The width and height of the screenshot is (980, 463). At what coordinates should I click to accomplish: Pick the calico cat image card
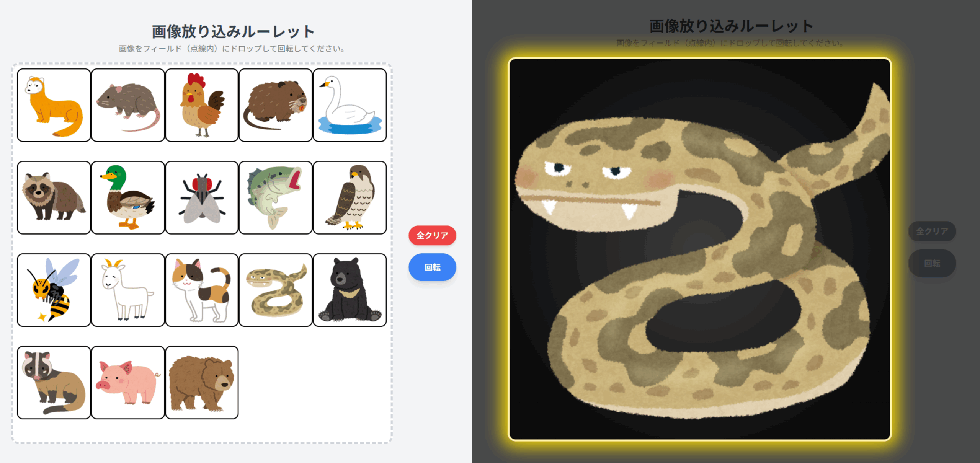tap(202, 290)
